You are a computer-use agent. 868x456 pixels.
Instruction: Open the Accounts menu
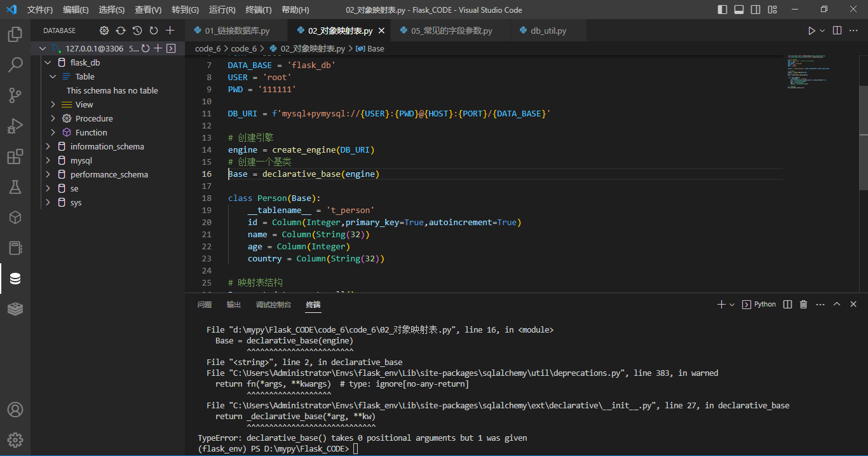[15, 410]
